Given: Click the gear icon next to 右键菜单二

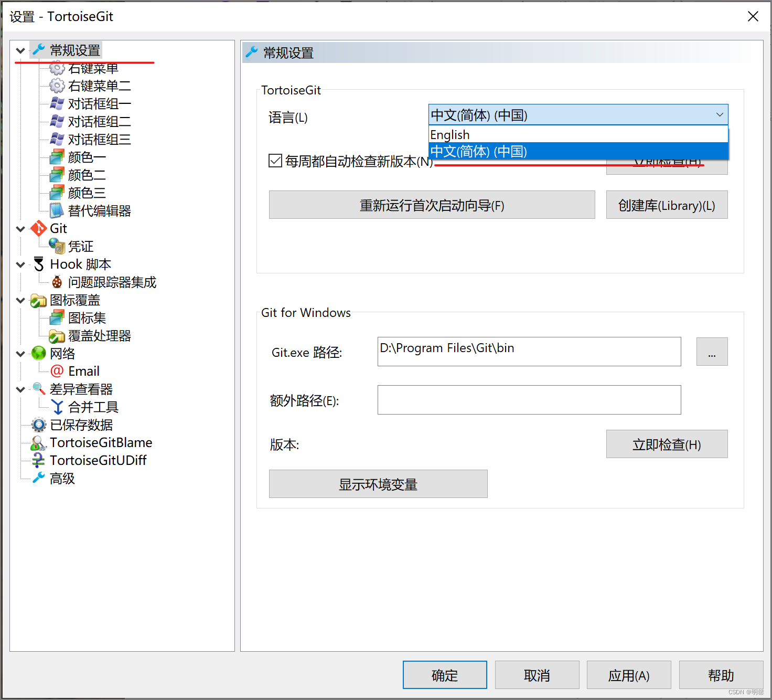Looking at the screenshot, I should tap(57, 86).
